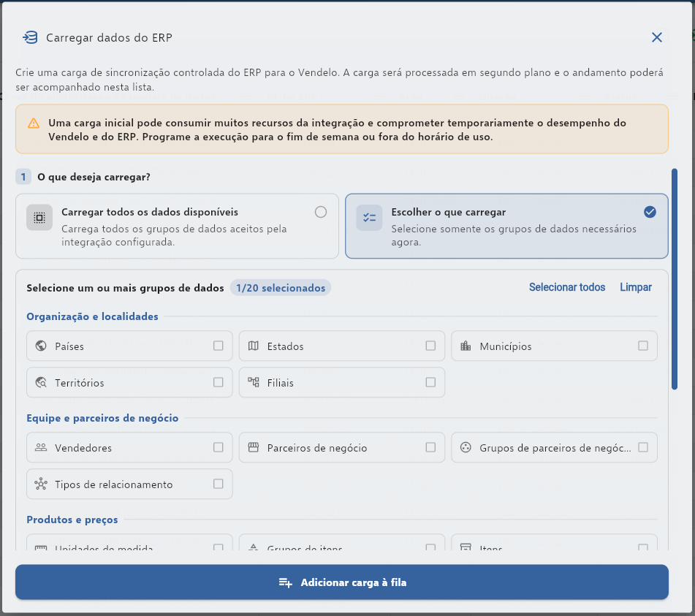Select Carregar todos os dados disponíveis radio
695x616 pixels.
point(321,213)
